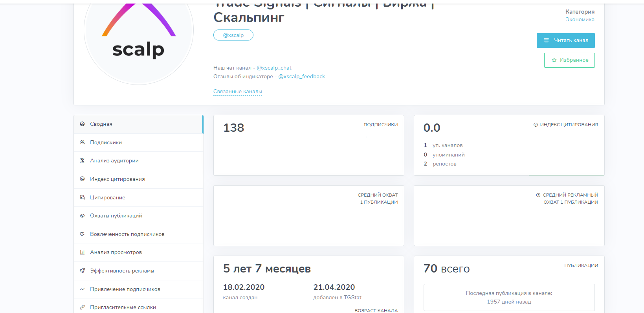
Task: Click the info icon next to СРЕДНИЙ РЕКЛАМНЫЙ ОХВАТ
Action: tap(538, 195)
